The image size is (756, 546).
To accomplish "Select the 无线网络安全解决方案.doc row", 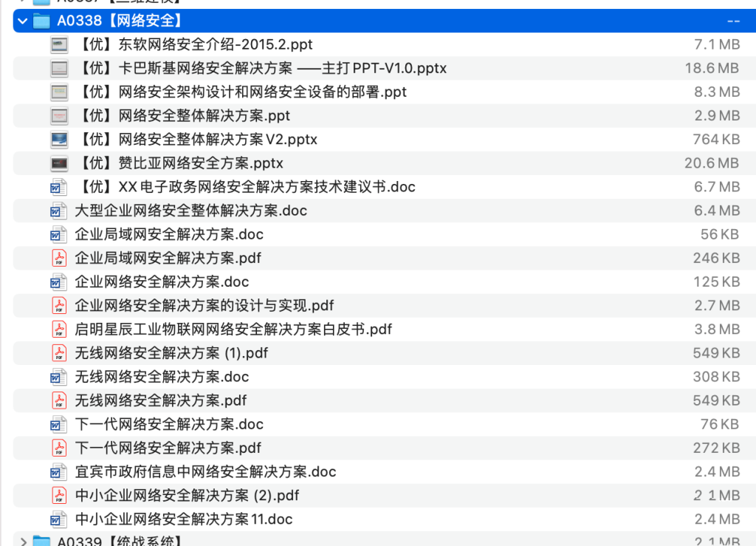I will tap(369, 377).
